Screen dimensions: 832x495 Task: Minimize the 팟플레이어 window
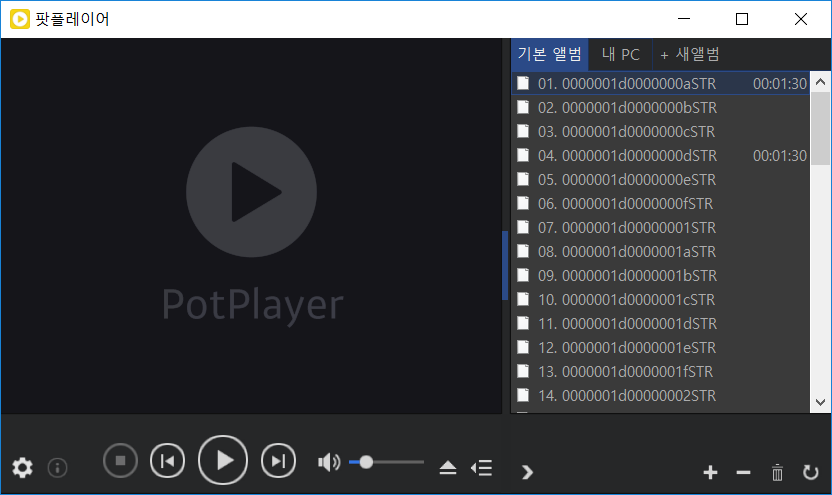(x=684, y=19)
